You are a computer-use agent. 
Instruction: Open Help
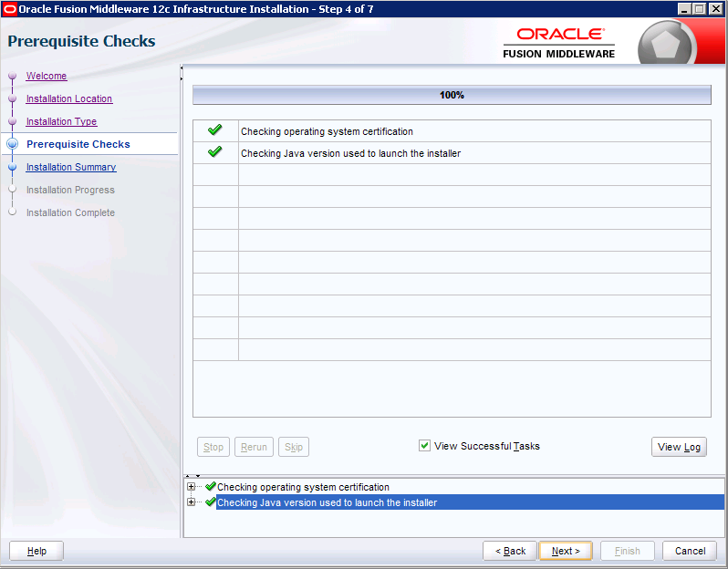[x=36, y=551]
